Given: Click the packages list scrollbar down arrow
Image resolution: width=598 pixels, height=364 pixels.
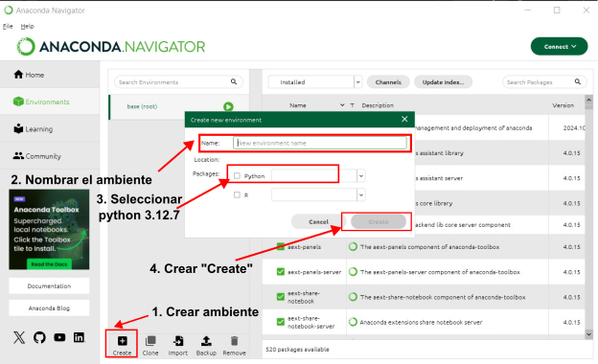Looking at the screenshot, I should [x=588, y=334].
